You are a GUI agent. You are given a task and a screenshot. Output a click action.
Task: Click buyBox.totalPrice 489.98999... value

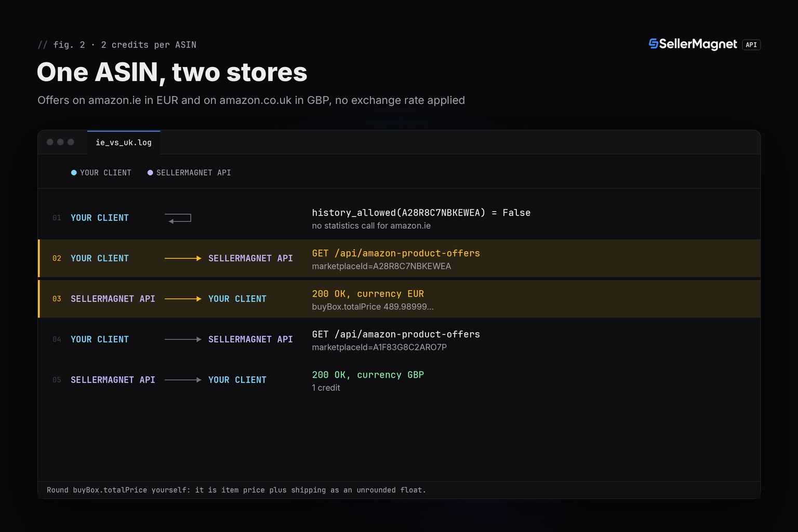tap(373, 307)
